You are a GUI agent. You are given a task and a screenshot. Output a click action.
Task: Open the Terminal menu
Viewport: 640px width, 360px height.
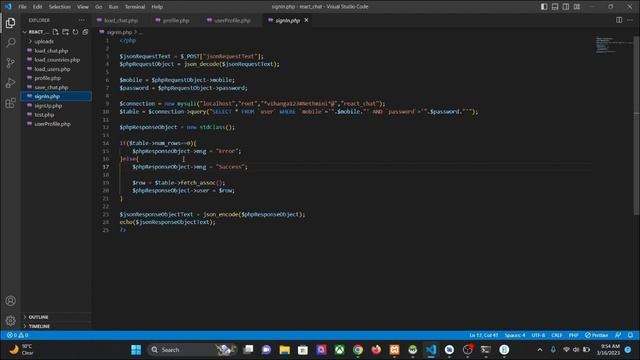tap(135, 7)
